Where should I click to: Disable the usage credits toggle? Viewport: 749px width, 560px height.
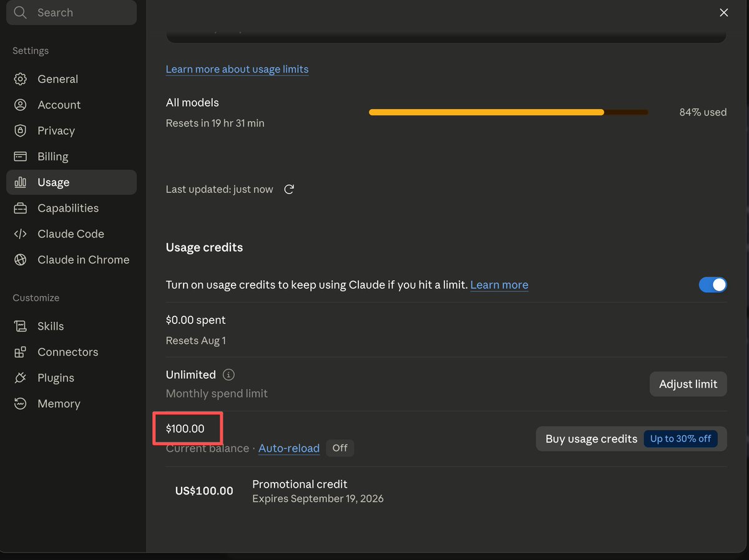[x=713, y=285]
